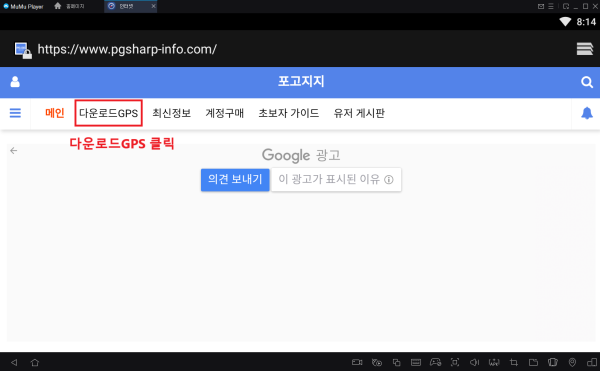The image size is (600, 371).
Task: Switch to the MuMu home page tab
Action: pyautogui.click(x=70, y=6)
